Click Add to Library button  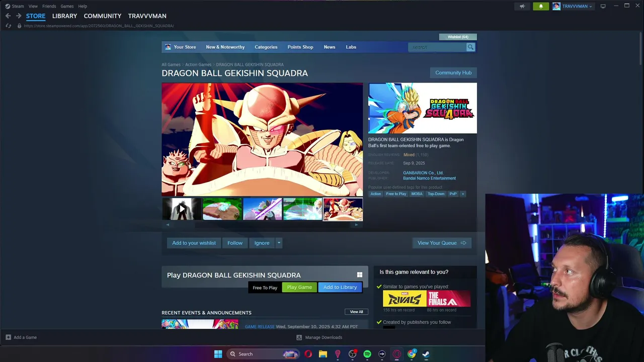(340, 288)
